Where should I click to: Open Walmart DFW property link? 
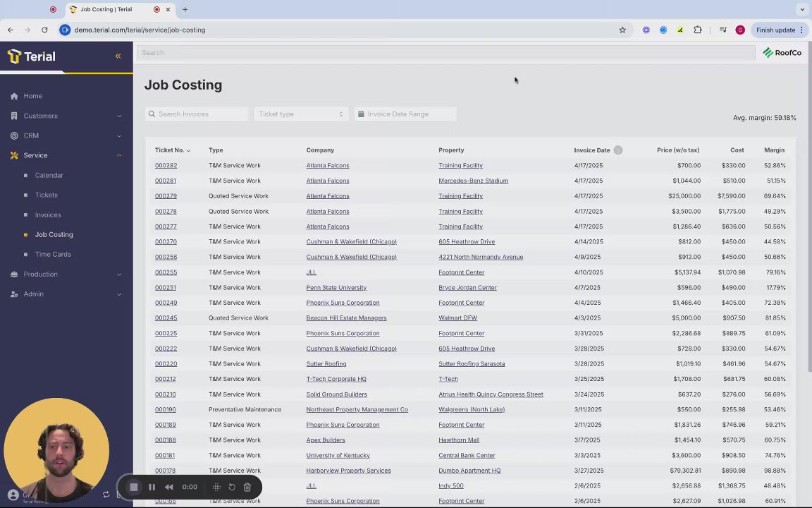point(457,317)
